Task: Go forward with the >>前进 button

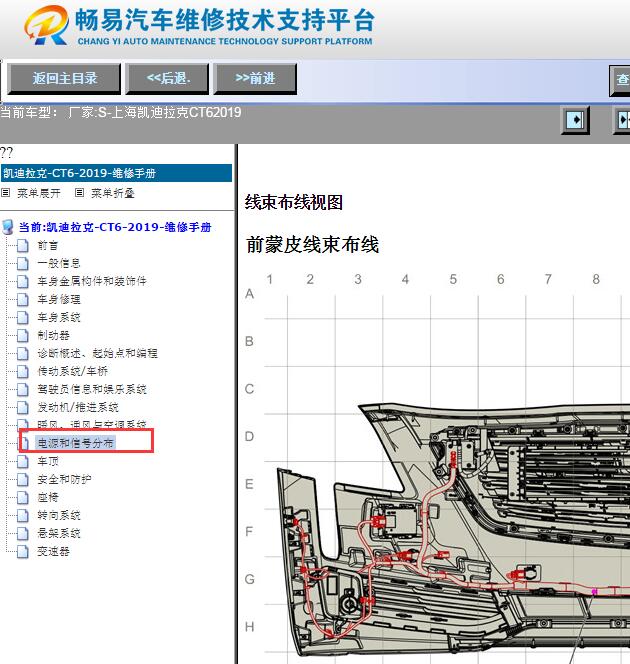Action: [x=255, y=79]
